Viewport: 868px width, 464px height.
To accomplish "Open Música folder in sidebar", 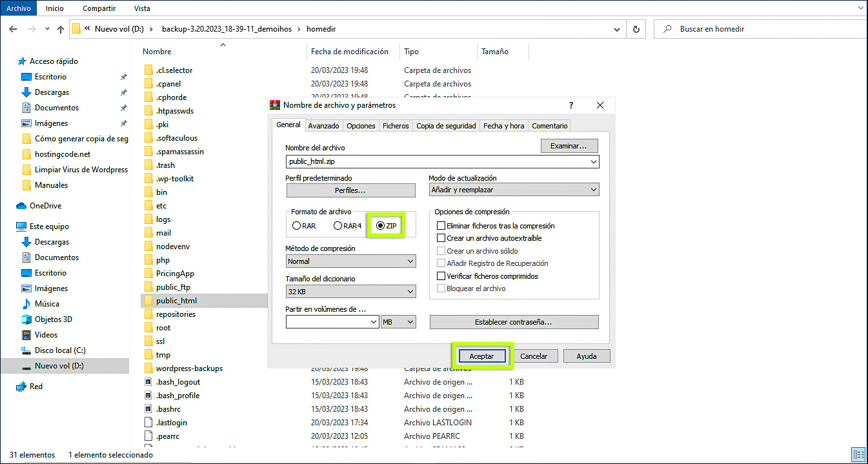I will pos(46,304).
